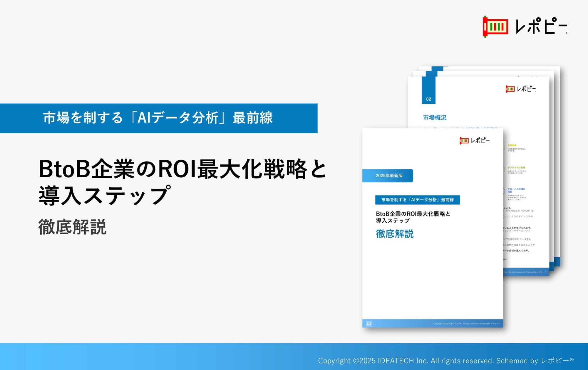This screenshot has height=370, width=588.
Task: Click the blue gradient footer bar at the bottom
Action: [294, 357]
